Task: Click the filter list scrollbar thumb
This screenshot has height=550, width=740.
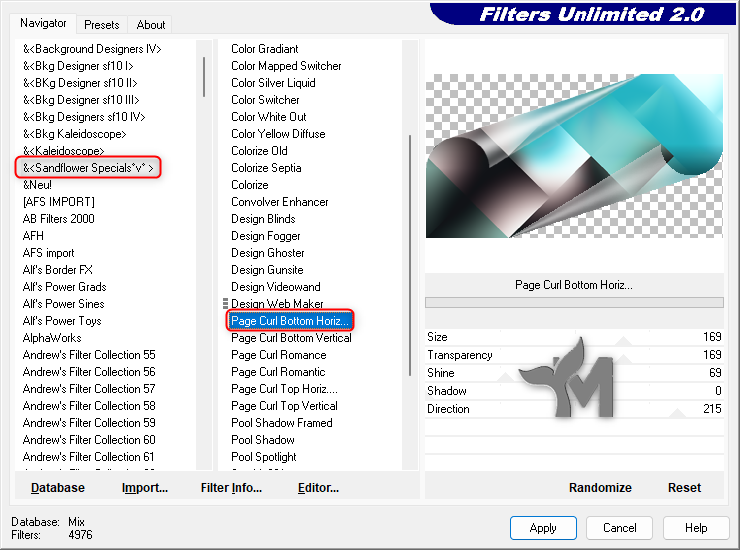Action: [410, 255]
